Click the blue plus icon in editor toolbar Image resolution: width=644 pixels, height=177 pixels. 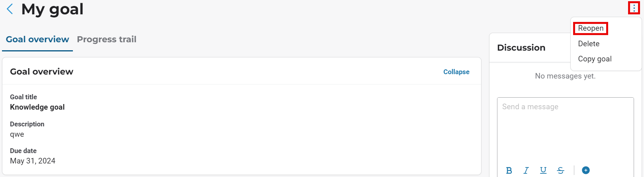585,170
